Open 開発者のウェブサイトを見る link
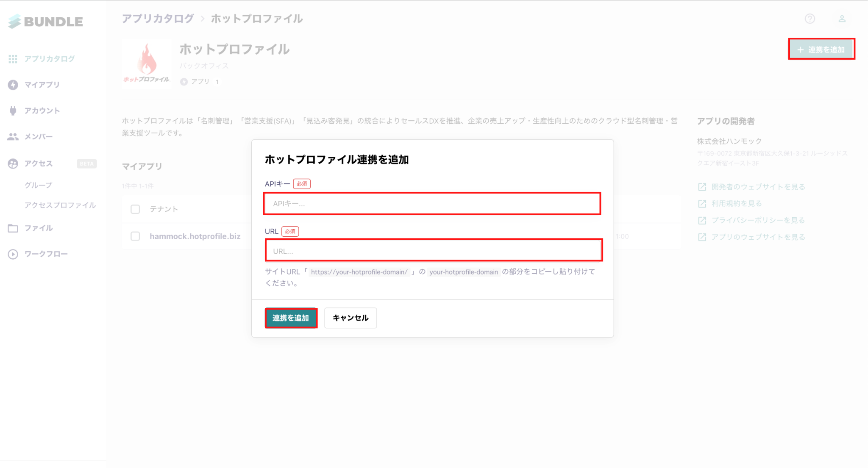Image resolution: width=868 pixels, height=468 pixels. point(758,187)
